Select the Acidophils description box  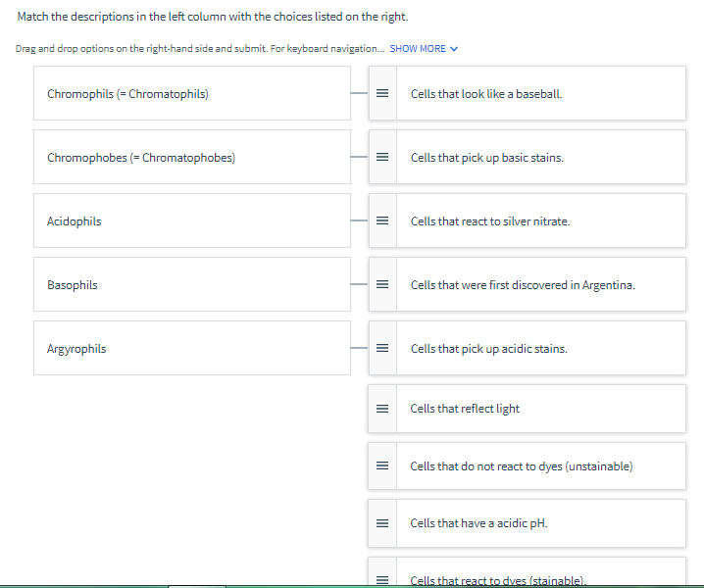click(192, 220)
